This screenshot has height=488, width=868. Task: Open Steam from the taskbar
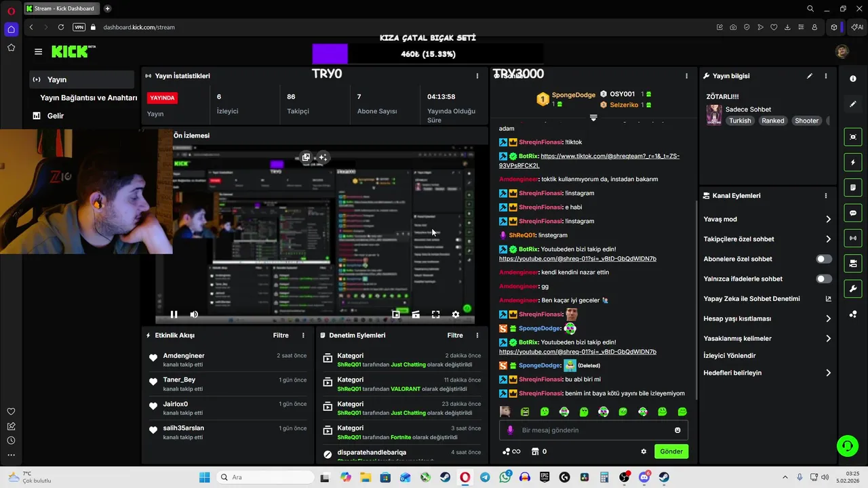pyautogui.click(x=446, y=477)
